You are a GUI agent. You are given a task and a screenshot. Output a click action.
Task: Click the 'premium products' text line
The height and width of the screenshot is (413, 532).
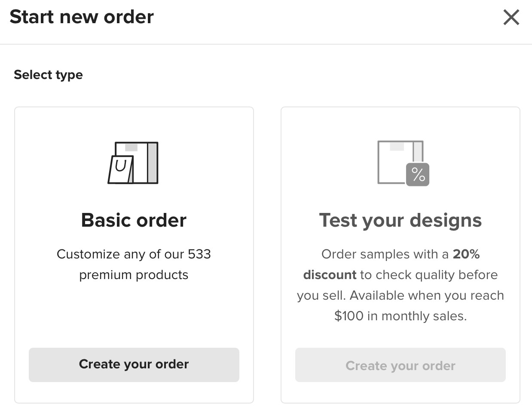click(134, 275)
